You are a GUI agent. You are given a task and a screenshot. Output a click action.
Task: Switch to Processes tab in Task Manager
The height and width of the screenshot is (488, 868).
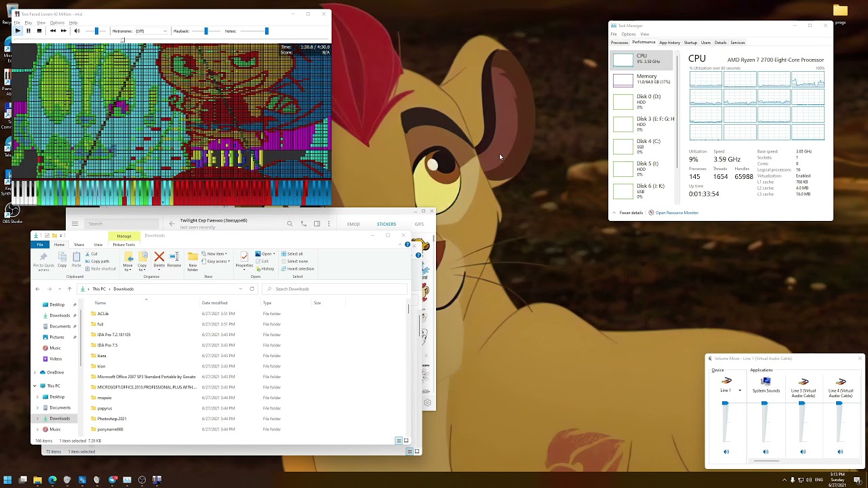(620, 43)
